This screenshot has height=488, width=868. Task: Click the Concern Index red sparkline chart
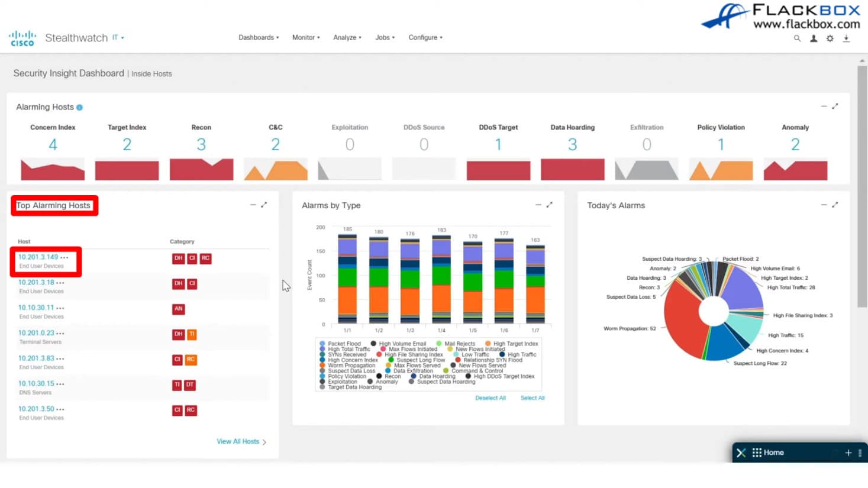pyautogui.click(x=53, y=170)
